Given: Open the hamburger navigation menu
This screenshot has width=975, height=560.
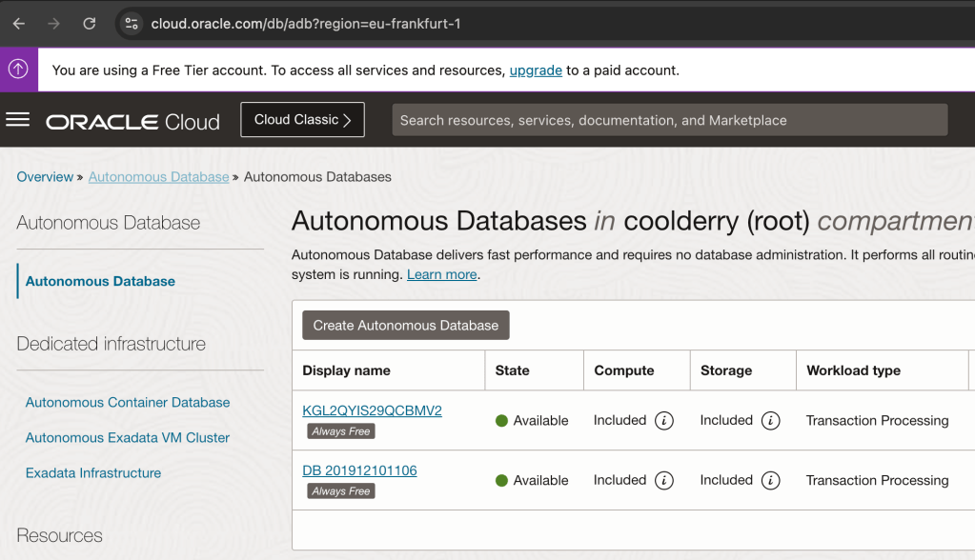Looking at the screenshot, I should click(18, 120).
